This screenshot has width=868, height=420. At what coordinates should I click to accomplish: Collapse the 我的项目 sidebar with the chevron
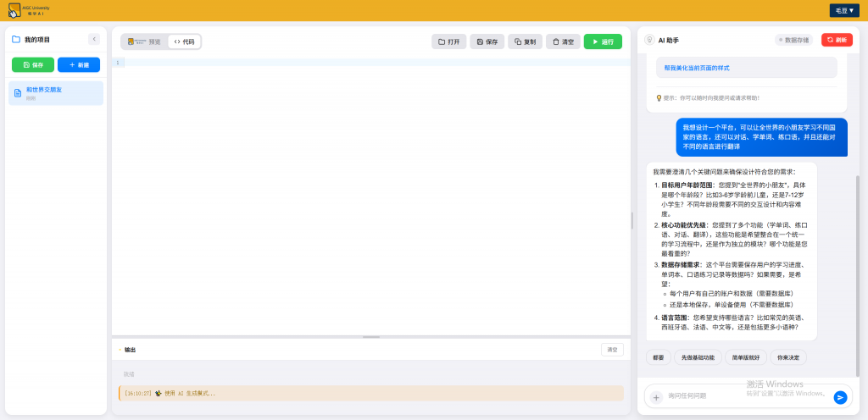point(93,39)
